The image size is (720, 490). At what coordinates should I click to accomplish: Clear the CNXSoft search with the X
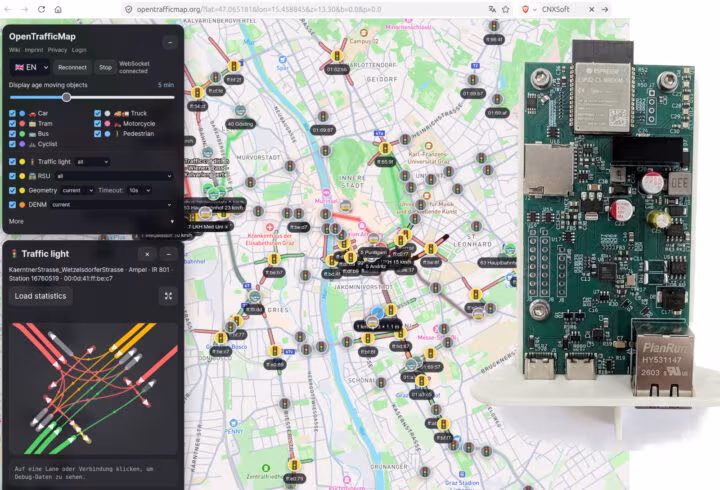591,9
